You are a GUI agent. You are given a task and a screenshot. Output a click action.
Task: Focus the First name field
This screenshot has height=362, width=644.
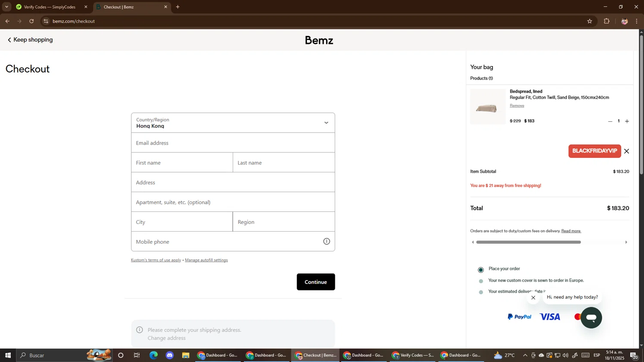[x=182, y=163]
